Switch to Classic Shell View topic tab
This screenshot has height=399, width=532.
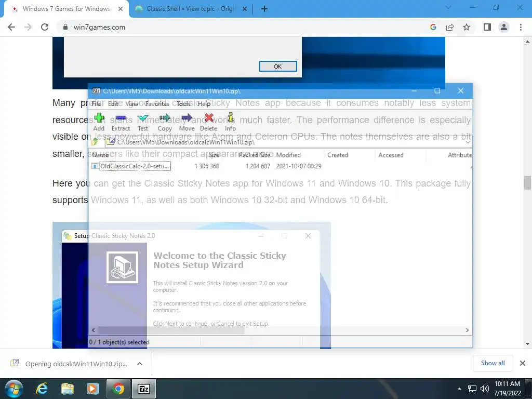coord(192,9)
